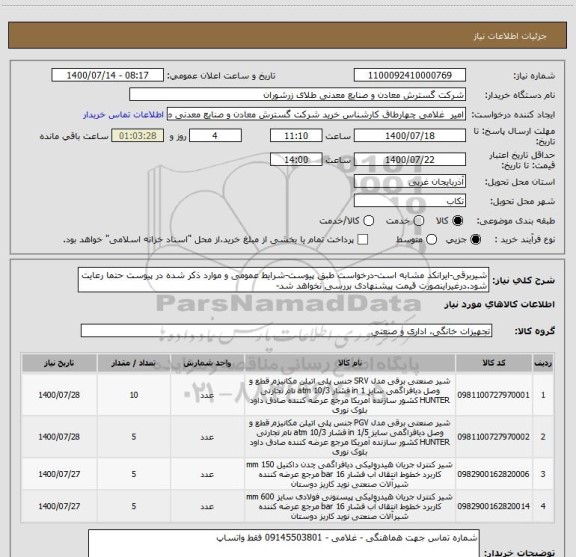Click item code 0981100727970002
The image size is (576, 557).
tap(493, 437)
